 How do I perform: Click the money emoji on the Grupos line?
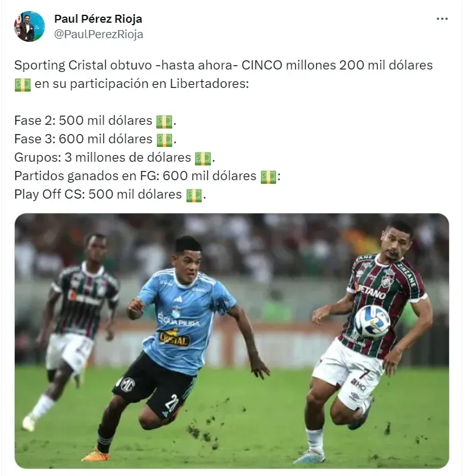203,159
